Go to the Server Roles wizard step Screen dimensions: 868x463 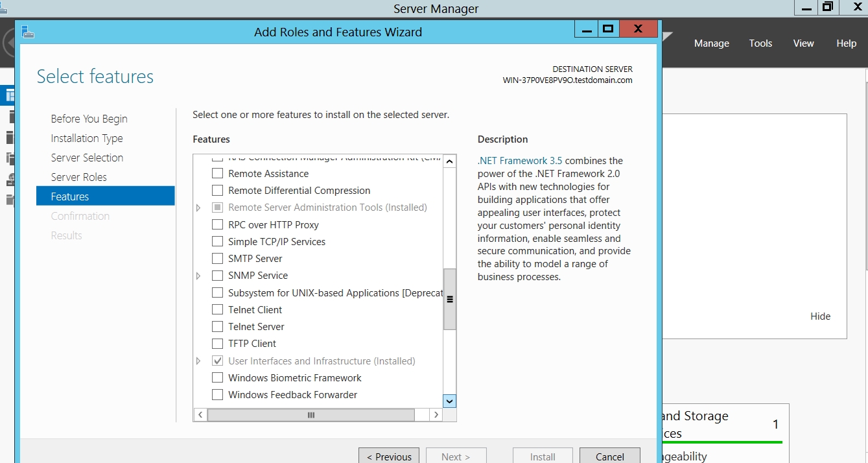(78, 177)
